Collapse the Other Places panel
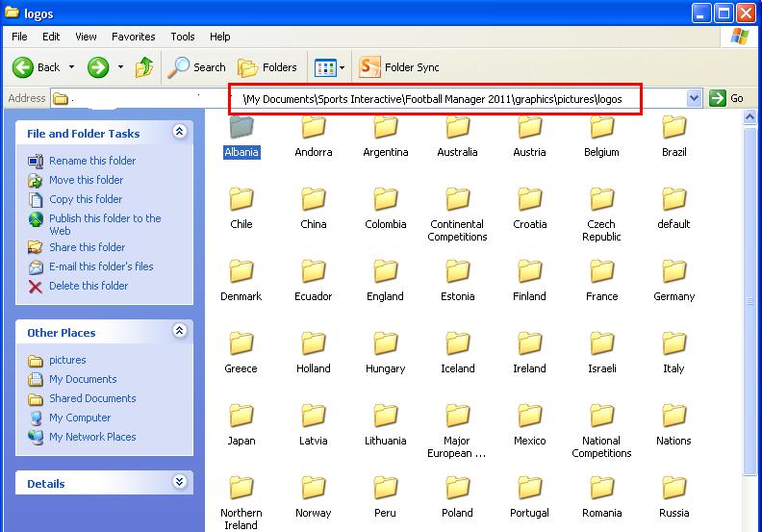The width and height of the screenshot is (762, 532). click(x=179, y=331)
